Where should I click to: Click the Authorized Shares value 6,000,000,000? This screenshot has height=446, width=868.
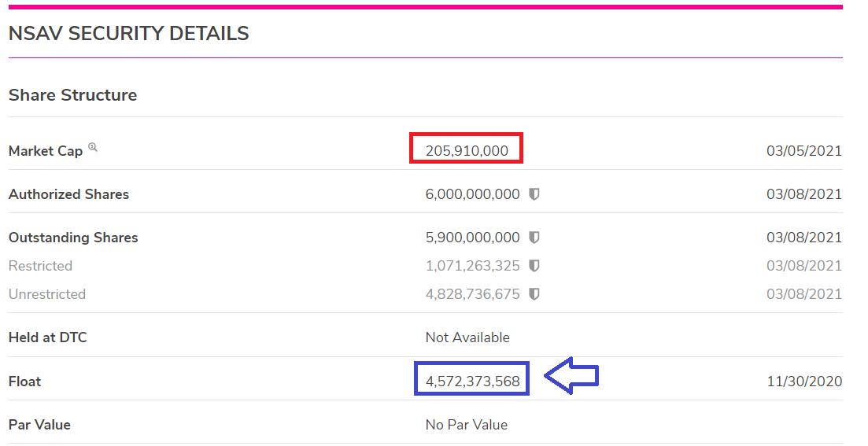click(x=472, y=194)
